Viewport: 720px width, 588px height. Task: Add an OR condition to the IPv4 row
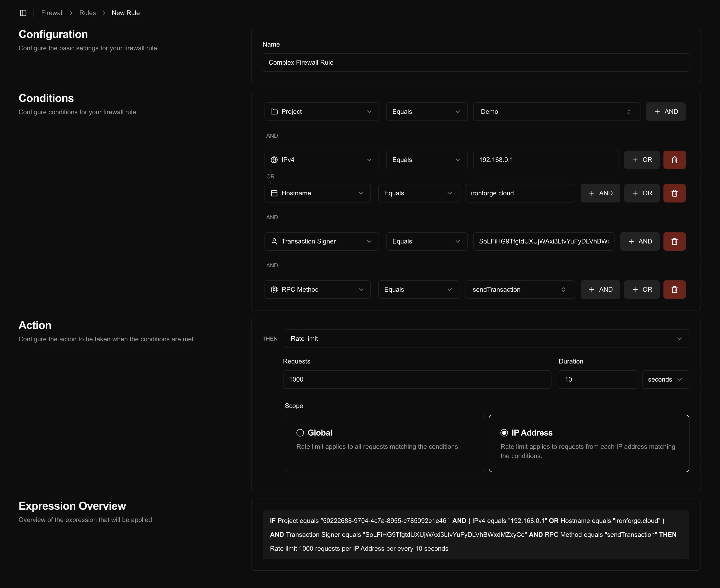click(641, 160)
